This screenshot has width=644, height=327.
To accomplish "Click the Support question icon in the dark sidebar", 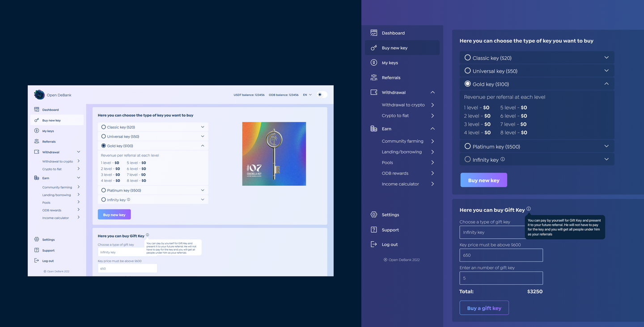I will (374, 230).
